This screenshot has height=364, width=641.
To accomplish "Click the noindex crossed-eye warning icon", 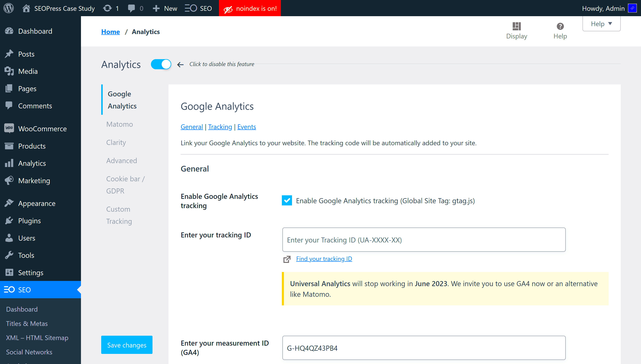I will coord(228,9).
